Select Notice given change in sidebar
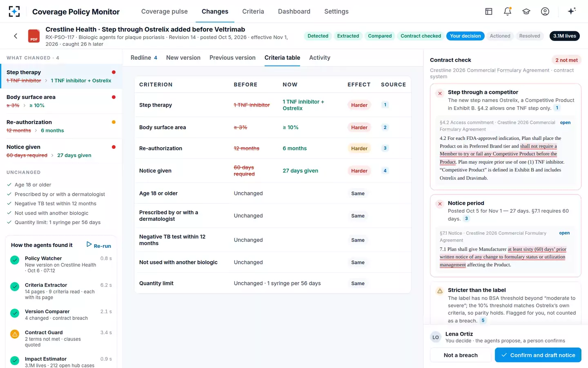Viewport: 588px width, 368px height. tap(61, 151)
